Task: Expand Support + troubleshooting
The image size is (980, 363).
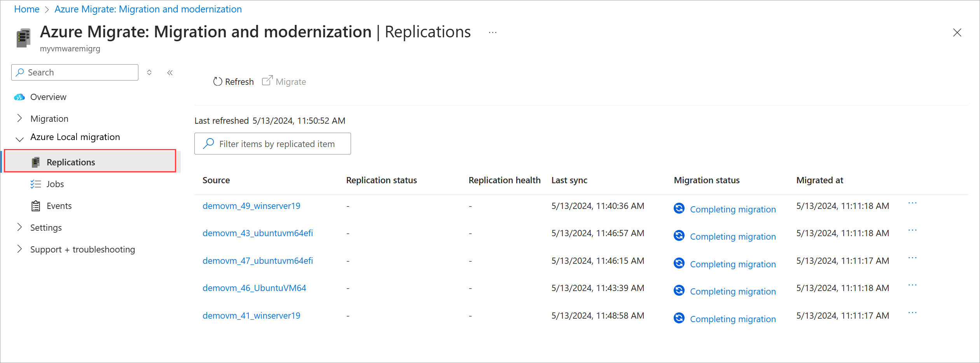Action: click(19, 249)
